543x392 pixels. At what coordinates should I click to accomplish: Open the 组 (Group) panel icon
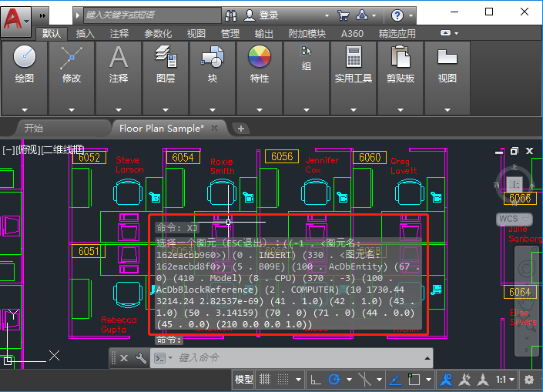coord(306,52)
